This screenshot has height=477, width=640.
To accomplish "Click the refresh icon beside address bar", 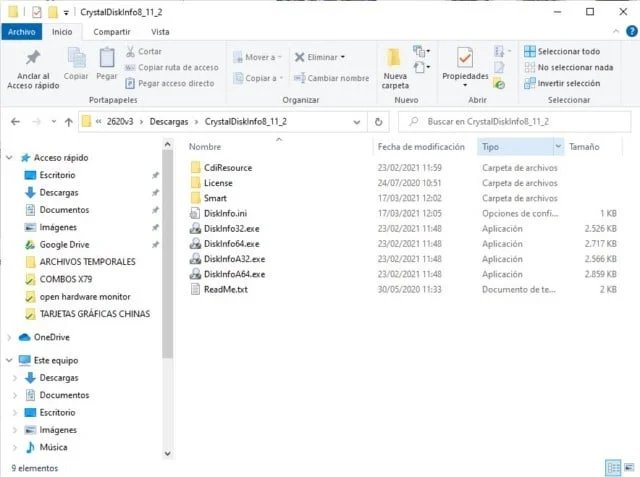I will click(378, 122).
